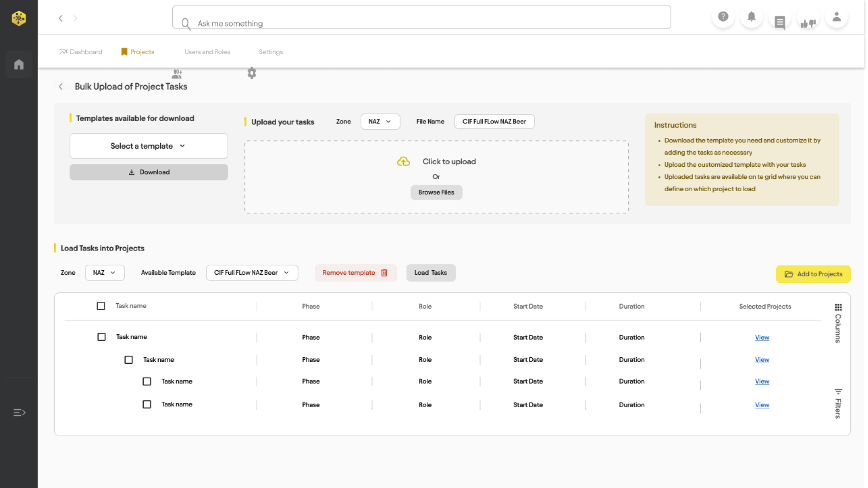The image size is (868, 488).
Task: Click Browse Files button
Action: [436, 192]
